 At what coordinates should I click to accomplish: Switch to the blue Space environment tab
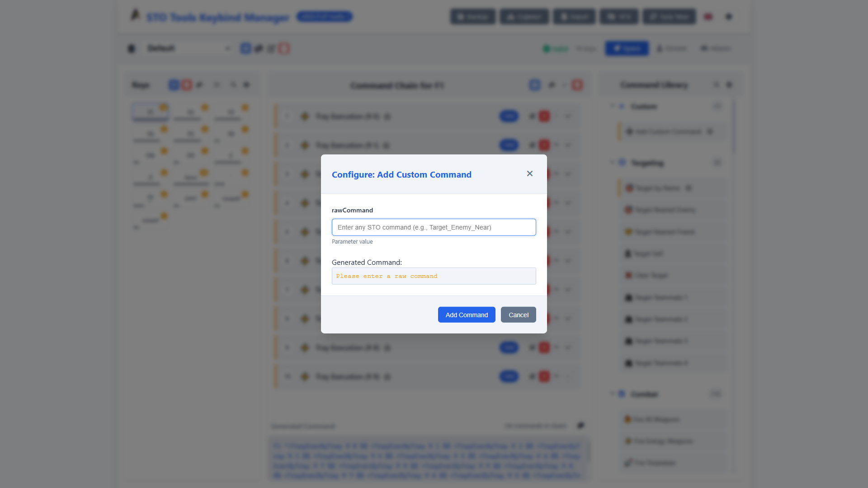[627, 48]
